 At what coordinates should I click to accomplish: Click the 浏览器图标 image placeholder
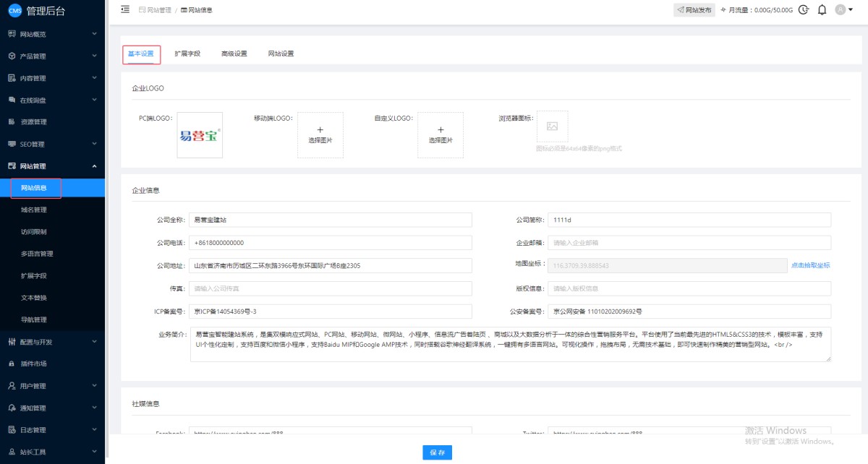pyautogui.click(x=552, y=126)
